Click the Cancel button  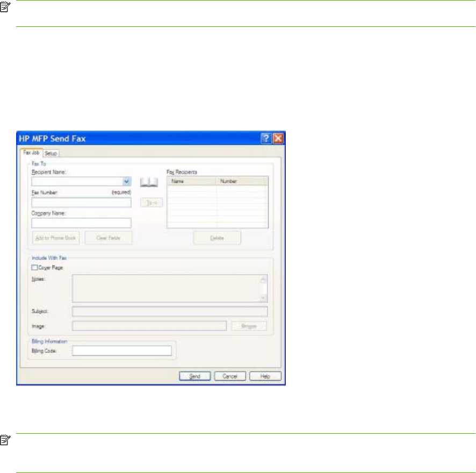tap(230, 376)
